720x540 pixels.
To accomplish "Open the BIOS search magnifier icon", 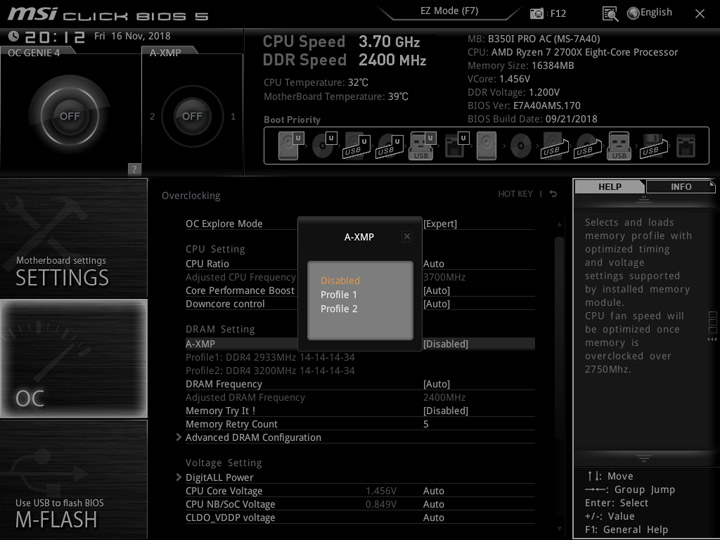I will (610, 14).
